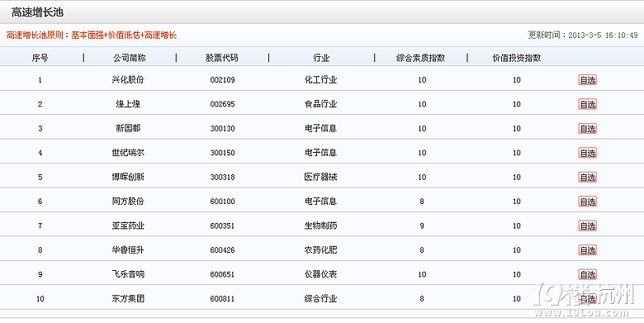This screenshot has width=644, height=323.
Task: Click stock code 600351
Action: click(223, 226)
